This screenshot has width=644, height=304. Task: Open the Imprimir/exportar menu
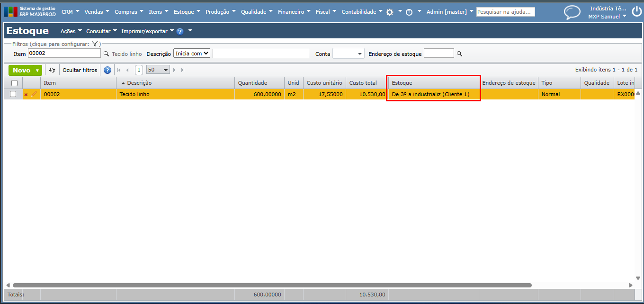(147, 31)
